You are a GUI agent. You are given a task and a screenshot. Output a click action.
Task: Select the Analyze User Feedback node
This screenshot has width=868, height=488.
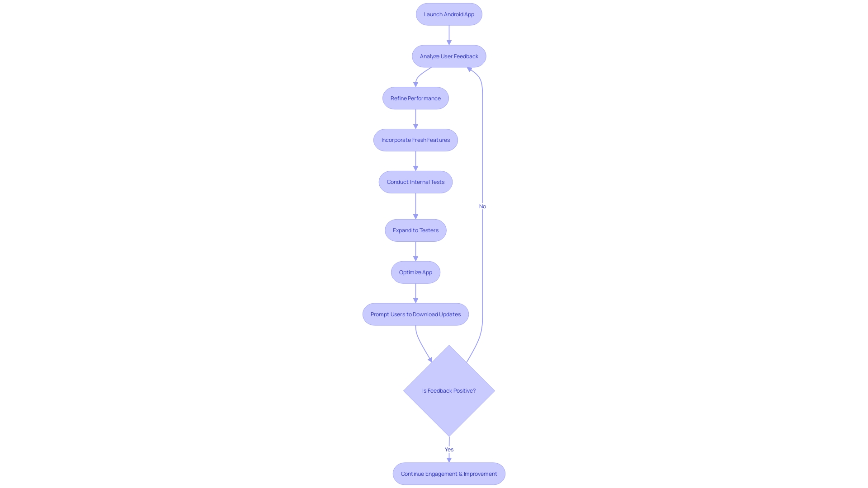pyautogui.click(x=449, y=56)
